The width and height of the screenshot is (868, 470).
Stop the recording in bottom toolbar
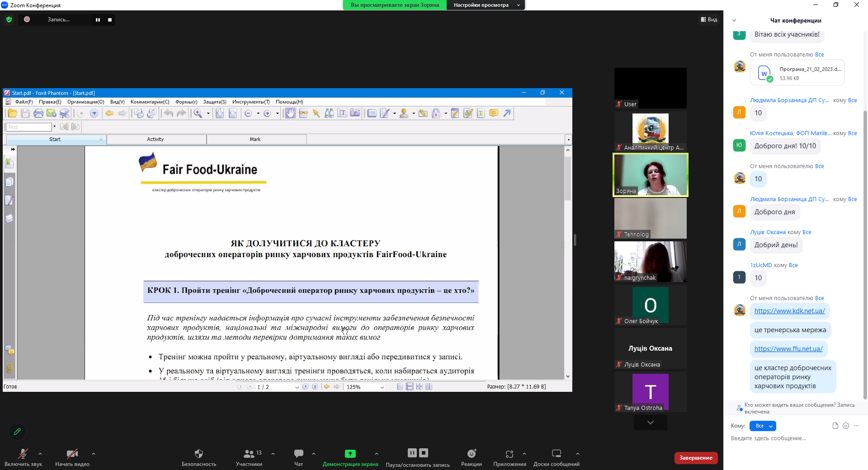pyautogui.click(x=424, y=453)
